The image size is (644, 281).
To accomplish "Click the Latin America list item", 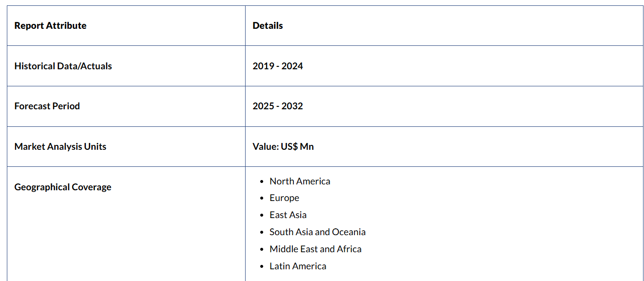I will tap(298, 266).
